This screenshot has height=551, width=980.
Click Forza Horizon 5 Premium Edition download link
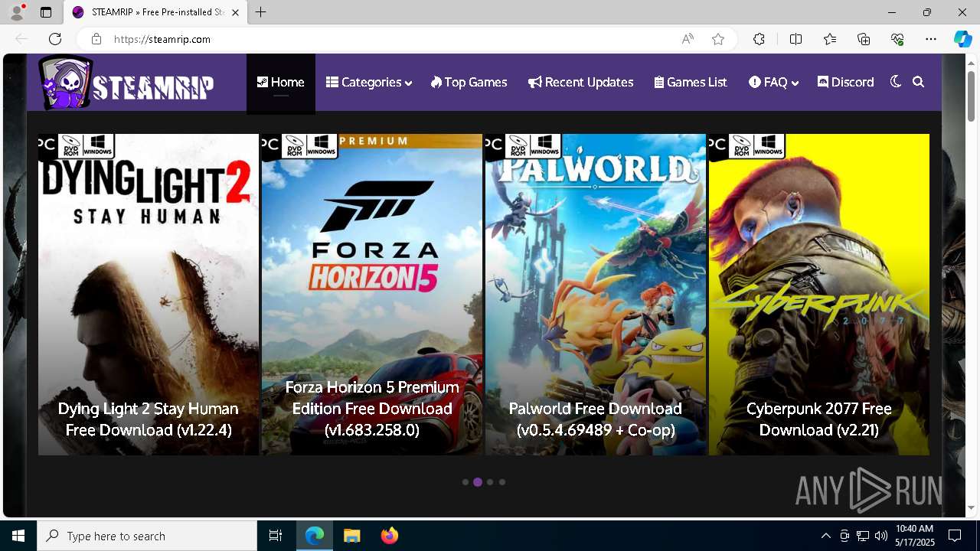(x=372, y=409)
